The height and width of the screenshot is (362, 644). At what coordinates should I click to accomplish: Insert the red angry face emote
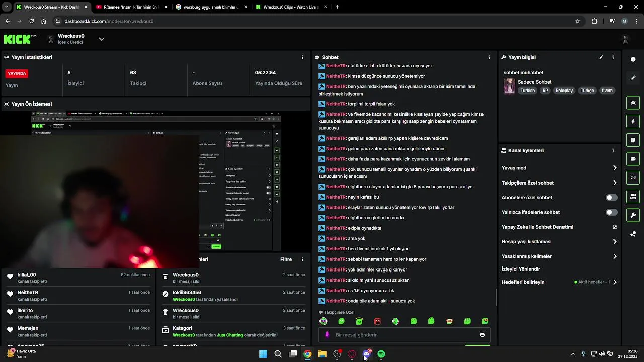[377, 321]
